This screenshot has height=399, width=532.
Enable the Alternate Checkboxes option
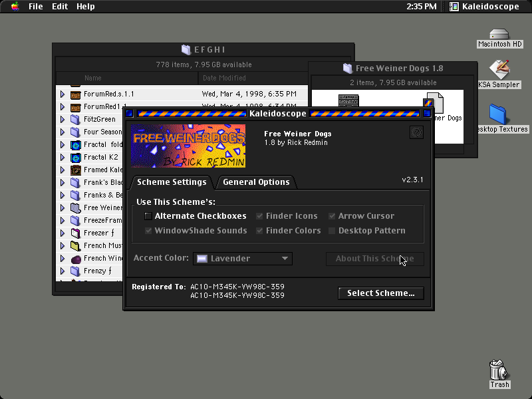click(148, 216)
